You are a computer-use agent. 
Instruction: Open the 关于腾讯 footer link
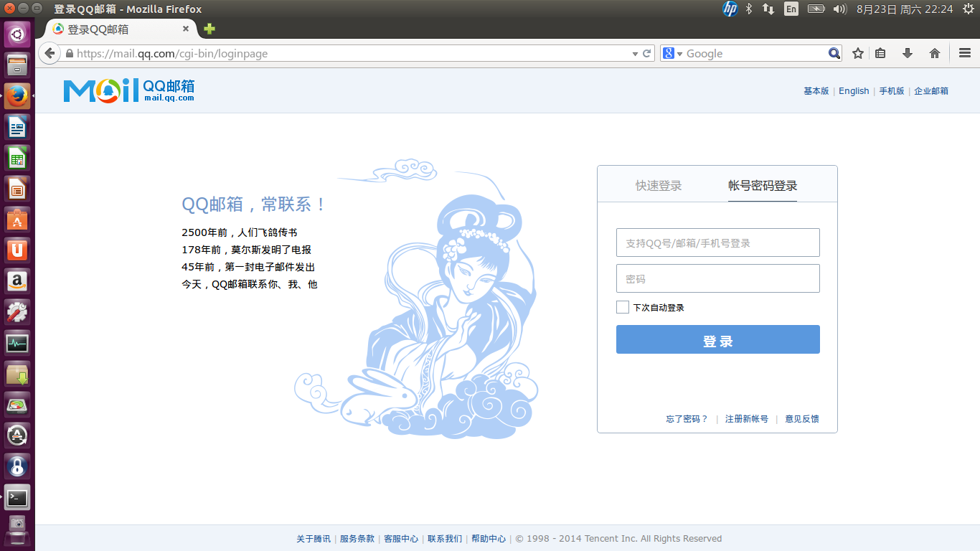point(314,539)
